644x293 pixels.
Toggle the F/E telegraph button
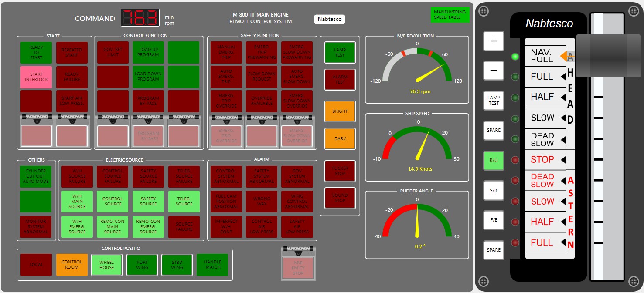click(494, 220)
